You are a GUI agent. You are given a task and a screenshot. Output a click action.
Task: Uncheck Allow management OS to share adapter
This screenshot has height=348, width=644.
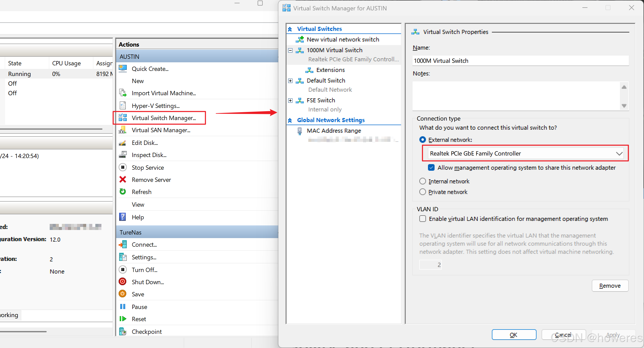[431, 167]
